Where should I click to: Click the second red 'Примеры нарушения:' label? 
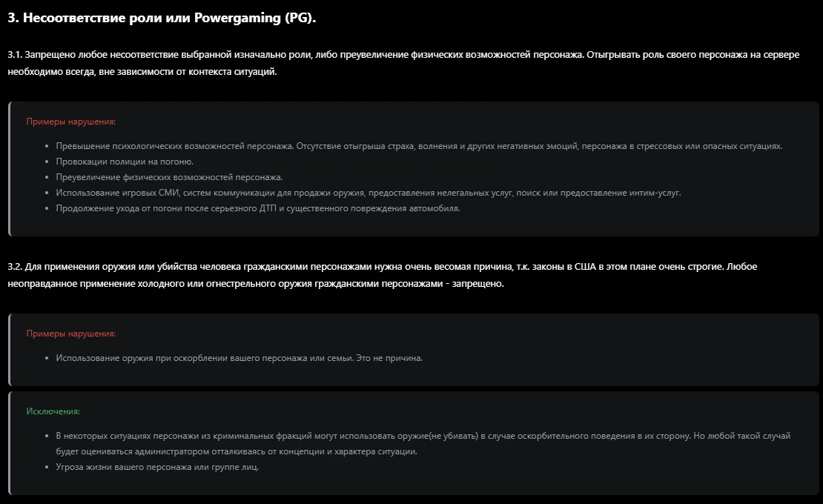71,334
